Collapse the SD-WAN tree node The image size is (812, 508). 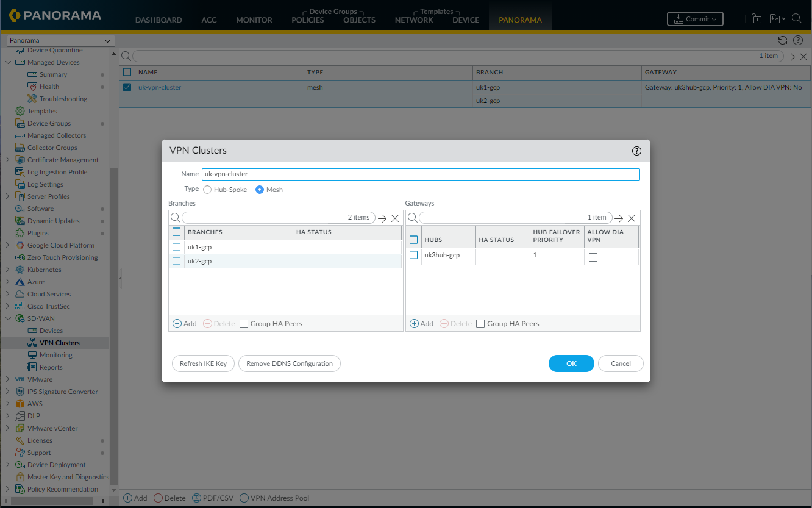[x=8, y=318]
